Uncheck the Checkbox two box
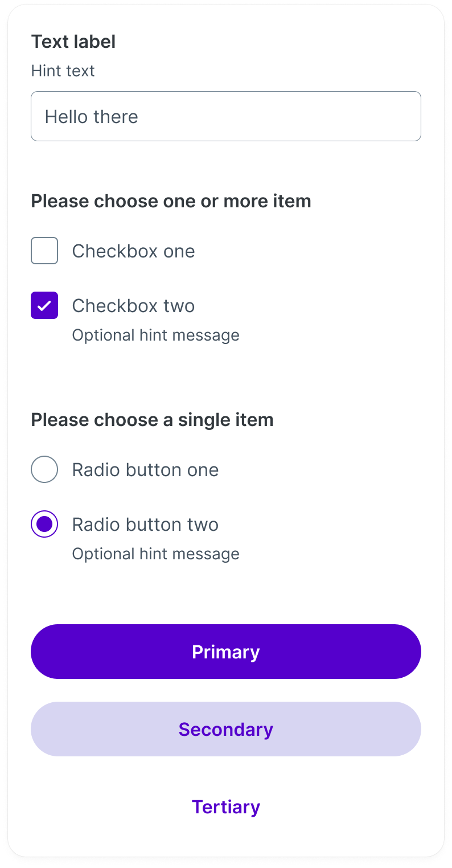Screen dimensions: 452x868 pyautogui.click(x=44, y=305)
